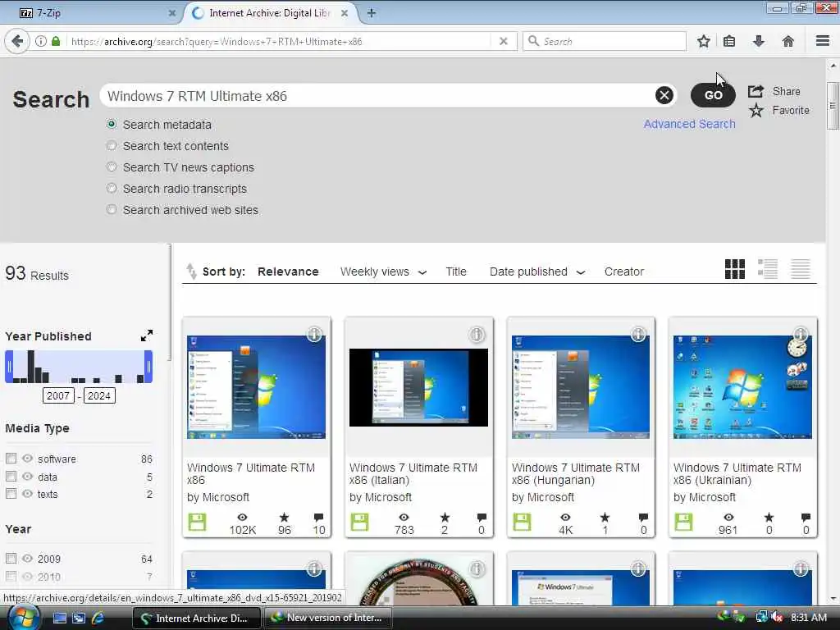Open Windows 7 Ultimate RTM x86 (Italian) title

(x=413, y=473)
